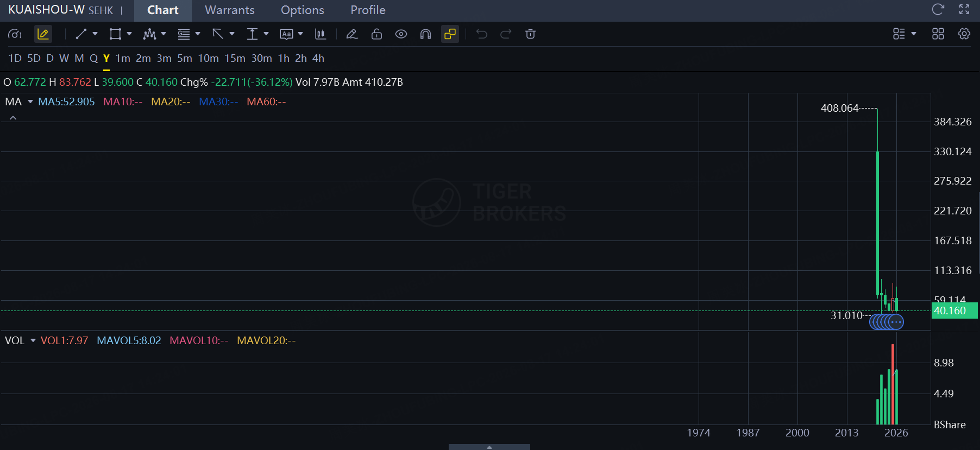
Task: Select the 10m interval
Action: [x=209, y=58]
